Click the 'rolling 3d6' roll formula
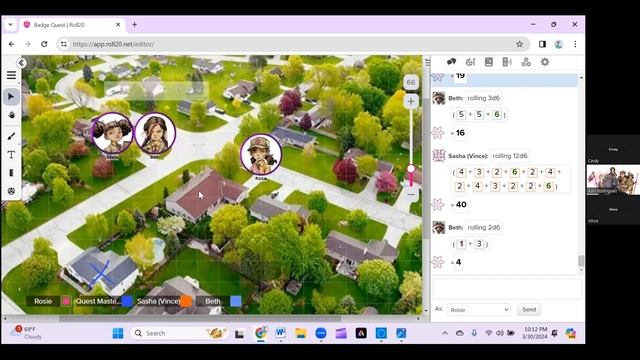 click(x=483, y=98)
